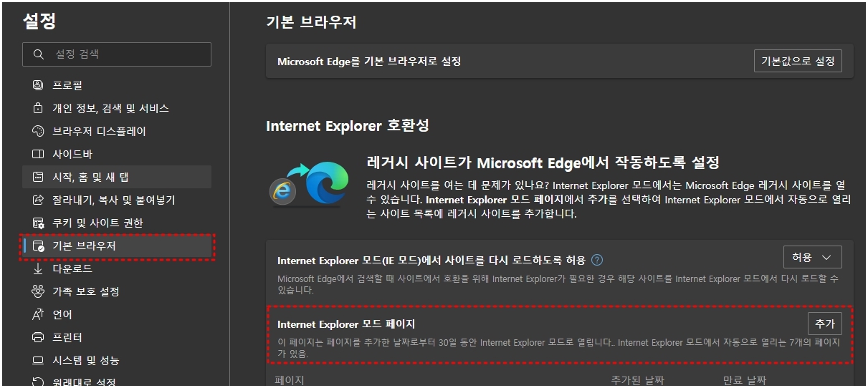Click the help question mark icon next to IE 모드 setting

(597, 260)
